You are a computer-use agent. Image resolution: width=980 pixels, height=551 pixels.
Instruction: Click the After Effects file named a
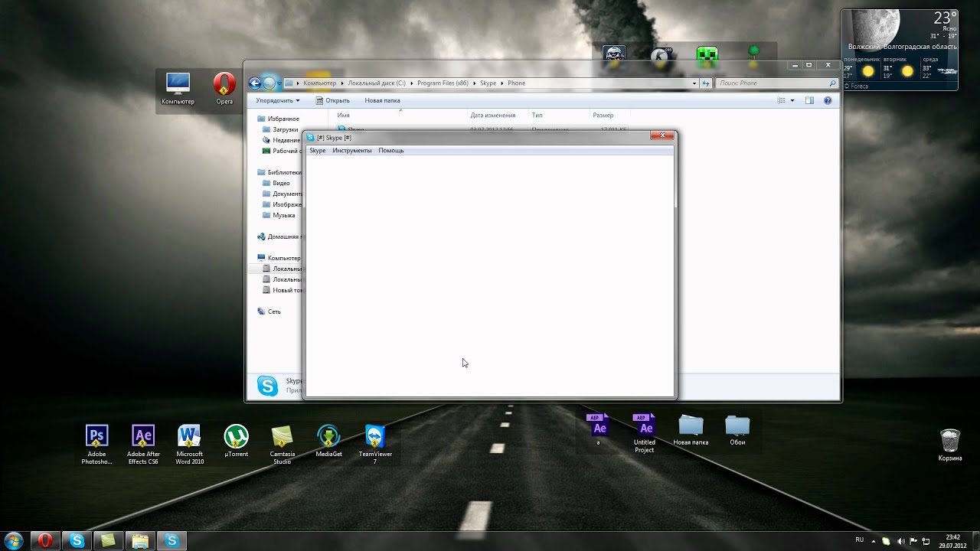click(x=598, y=429)
